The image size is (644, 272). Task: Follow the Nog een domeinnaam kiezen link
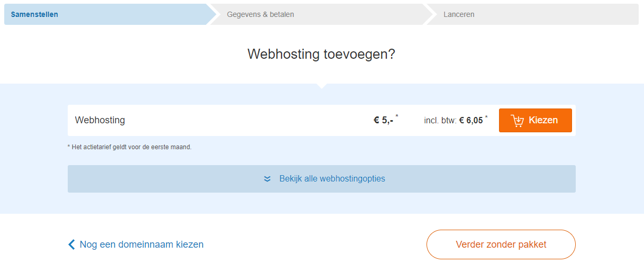[141, 244]
